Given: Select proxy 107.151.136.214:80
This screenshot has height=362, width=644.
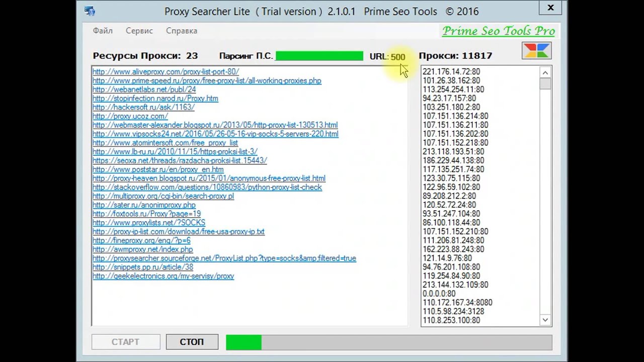Looking at the screenshot, I should click(x=455, y=116).
